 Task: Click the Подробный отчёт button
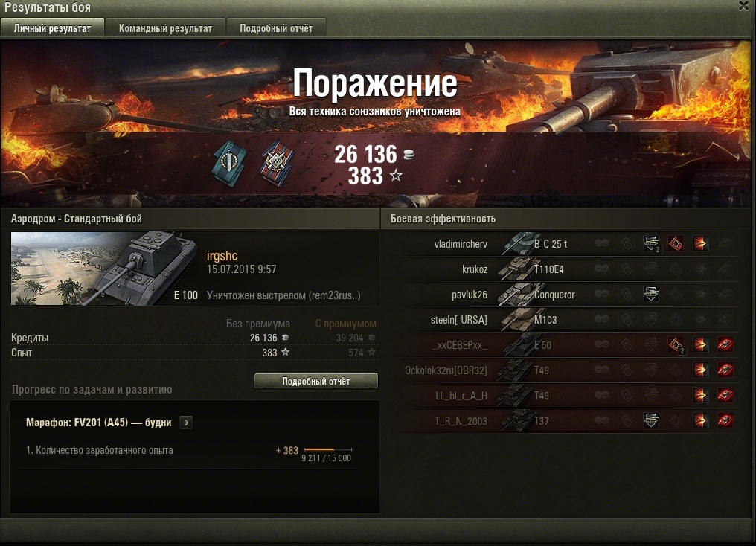(315, 381)
